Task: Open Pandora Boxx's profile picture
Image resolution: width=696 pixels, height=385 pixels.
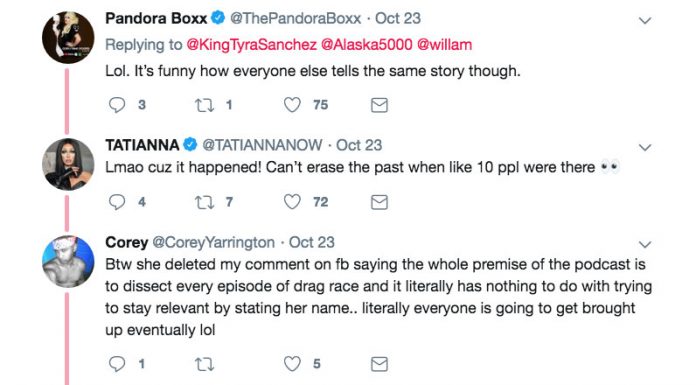Action: (68, 37)
